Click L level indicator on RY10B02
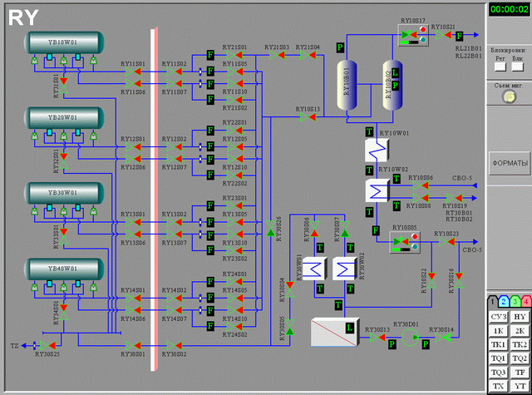 (396, 72)
